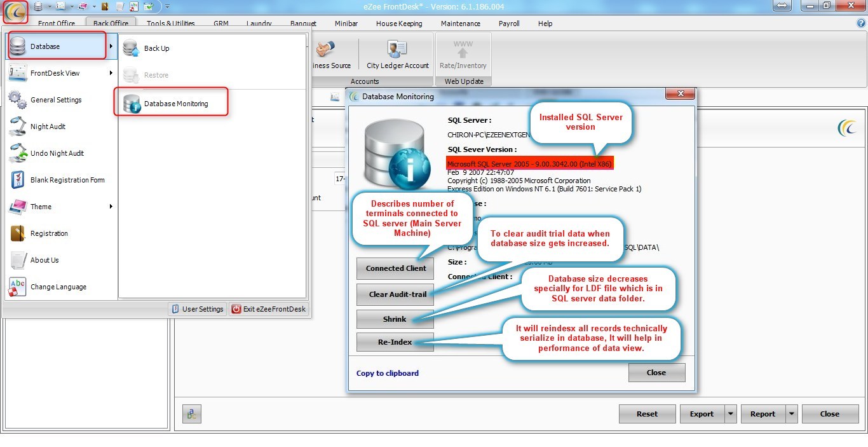Open the Banquet ribbon tab
Viewport: 868px width, 447px height.
(303, 24)
